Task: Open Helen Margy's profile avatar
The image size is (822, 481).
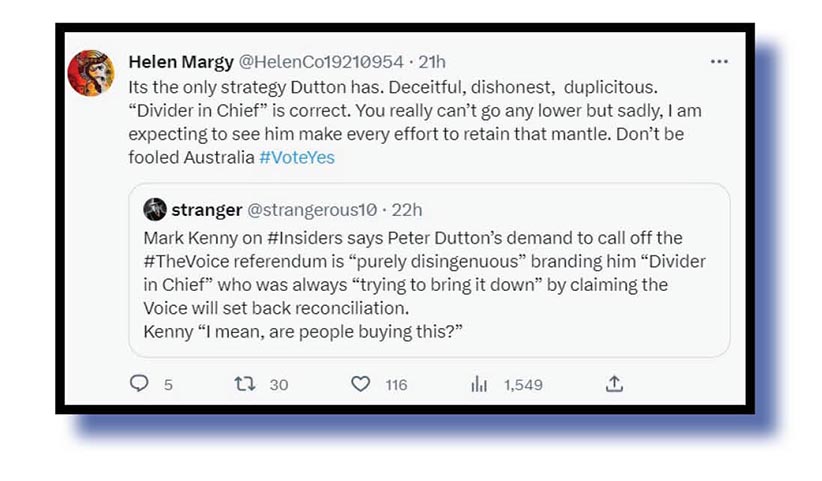Action: click(x=89, y=72)
